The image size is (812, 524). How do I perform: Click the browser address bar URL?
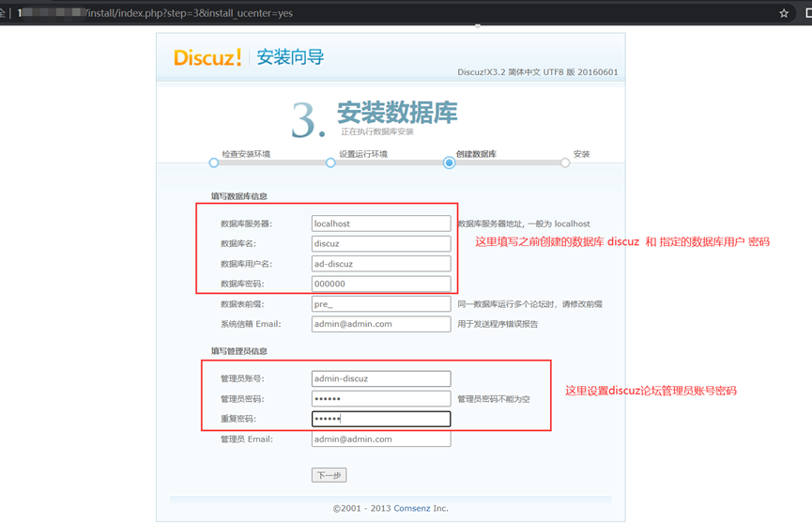155,13
